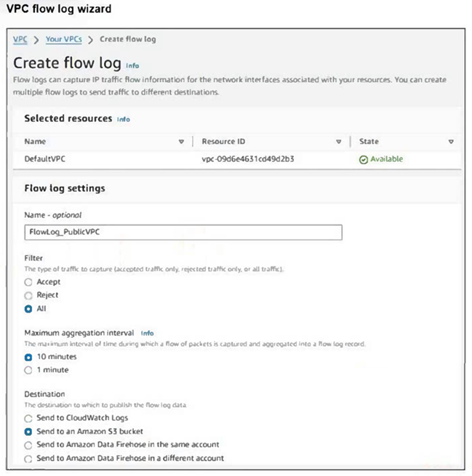
Task: Select Send to CloudWatch Logs destination
Action: pos(28,419)
